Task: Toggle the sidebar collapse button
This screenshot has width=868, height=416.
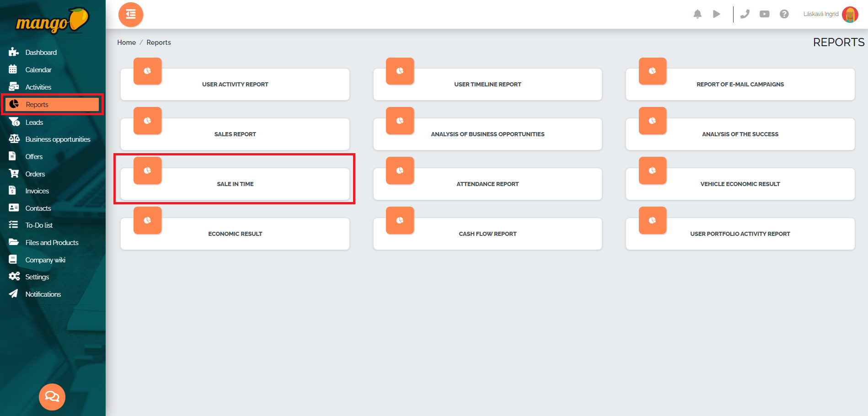Action: [131, 15]
